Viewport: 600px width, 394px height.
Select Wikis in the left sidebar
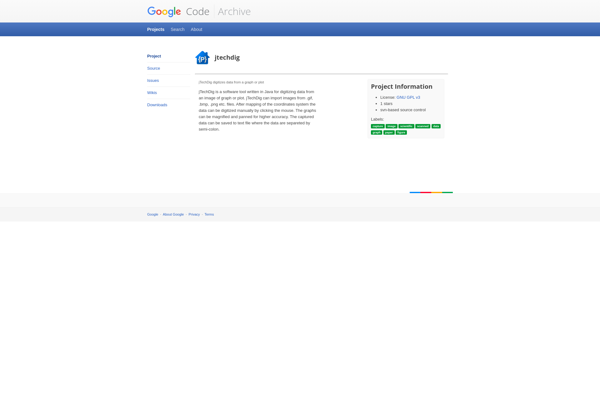(x=152, y=93)
